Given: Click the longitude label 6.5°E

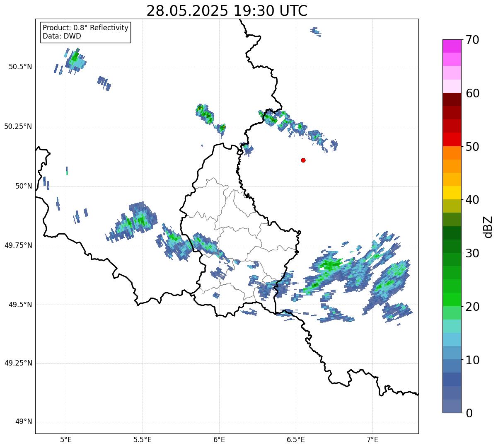Looking at the screenshot, I should coord(296,440).
